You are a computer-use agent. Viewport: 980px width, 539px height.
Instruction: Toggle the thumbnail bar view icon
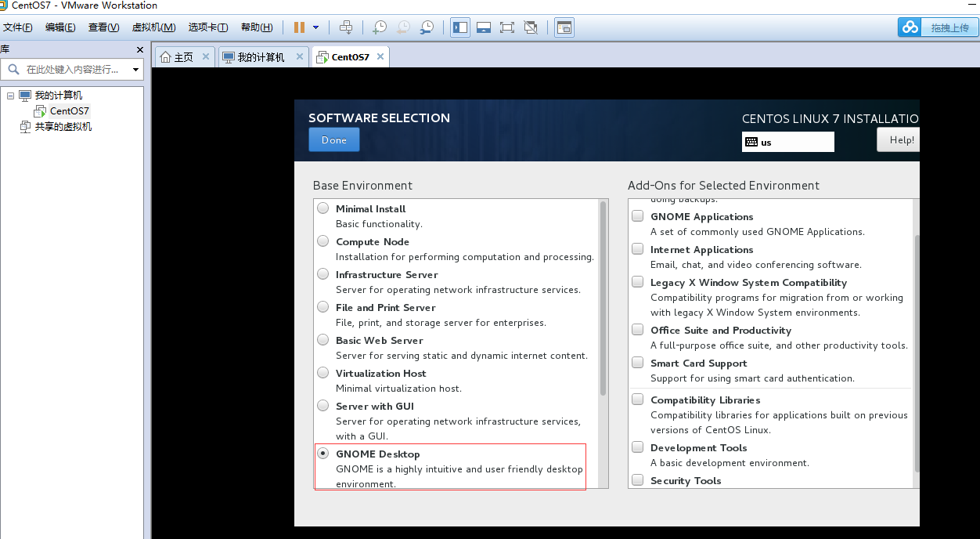click(x=484, y=27)
